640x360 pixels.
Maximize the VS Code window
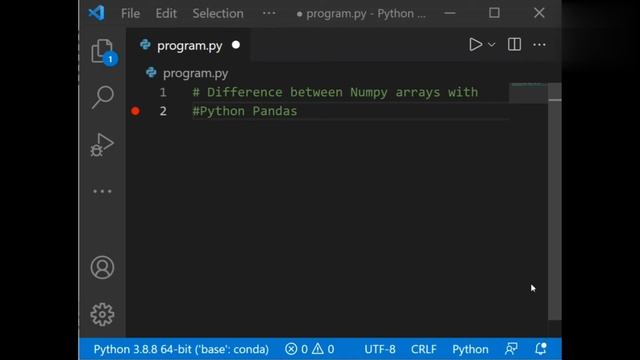click(x=494, y=13)
